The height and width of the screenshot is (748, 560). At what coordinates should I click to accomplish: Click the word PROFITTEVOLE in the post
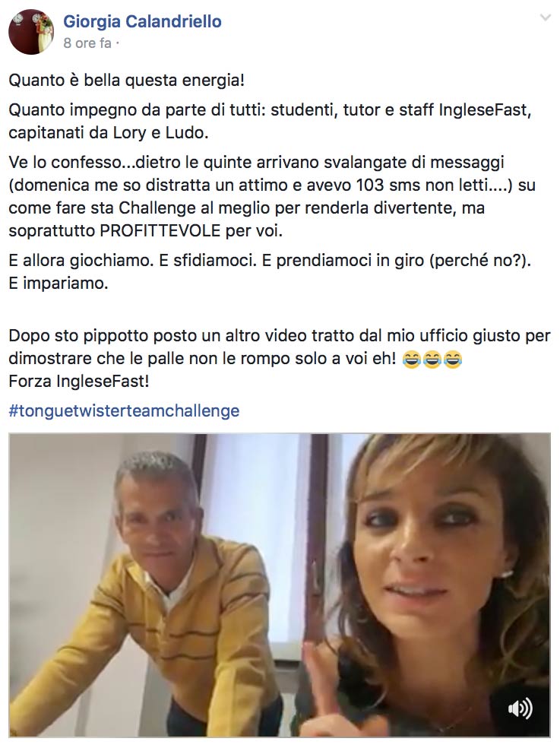[x=160, y=231]
